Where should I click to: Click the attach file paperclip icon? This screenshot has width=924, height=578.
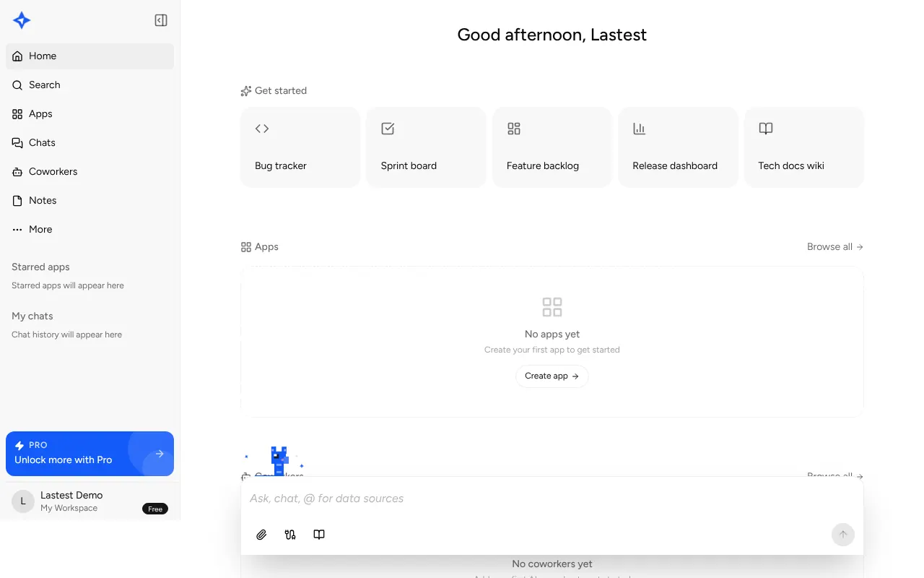(x=261, y=535)
